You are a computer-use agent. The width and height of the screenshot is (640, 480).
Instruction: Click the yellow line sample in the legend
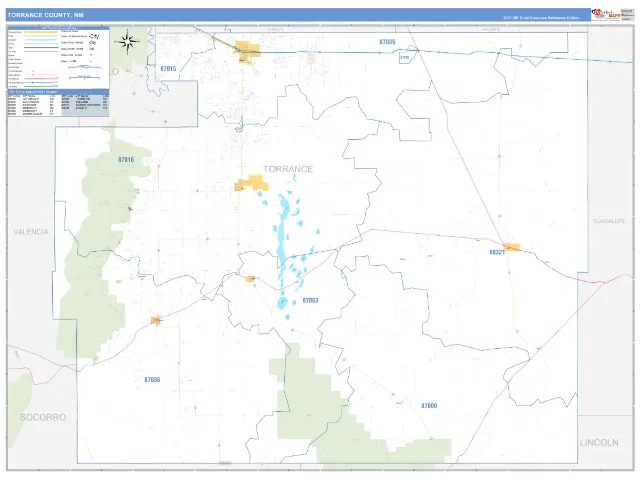click(41, 32)
